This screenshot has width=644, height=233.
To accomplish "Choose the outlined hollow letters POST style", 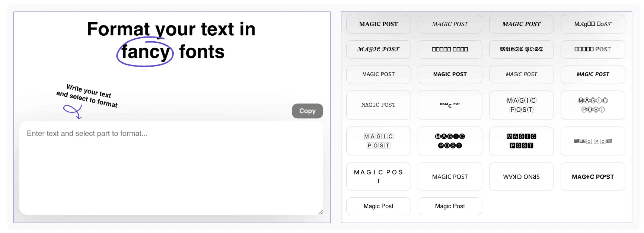I will click(x=593, y=49).
